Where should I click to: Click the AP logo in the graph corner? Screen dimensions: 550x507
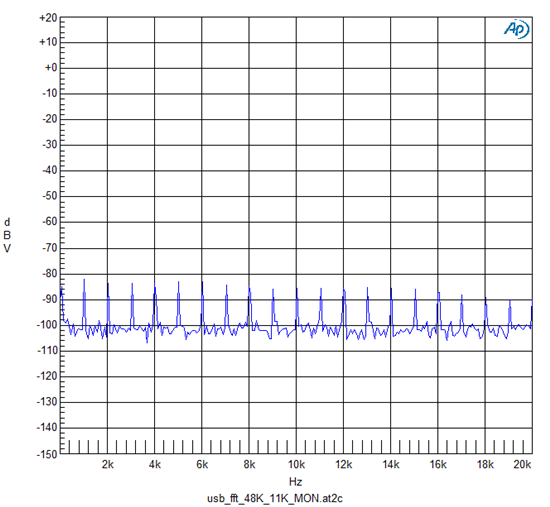click(x=517, y=29)
